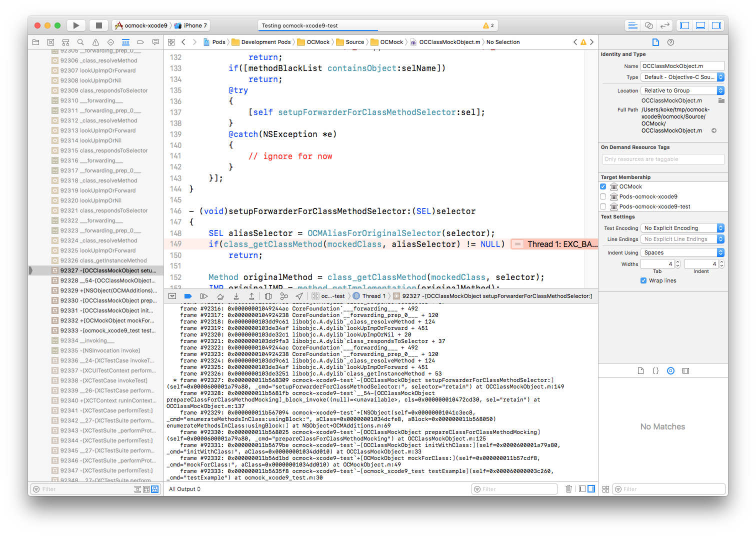
Task: Choose file location folder icon
Action: pos(721,100)
